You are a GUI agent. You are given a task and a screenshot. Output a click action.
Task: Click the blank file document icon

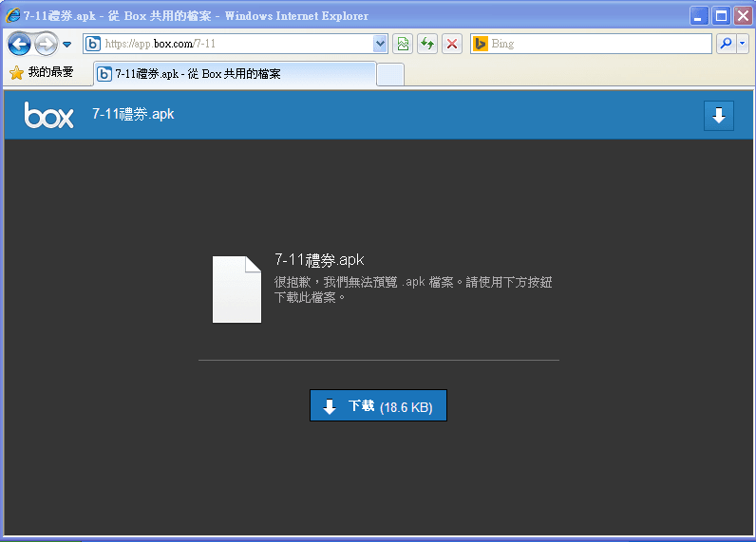pos(236,290)
